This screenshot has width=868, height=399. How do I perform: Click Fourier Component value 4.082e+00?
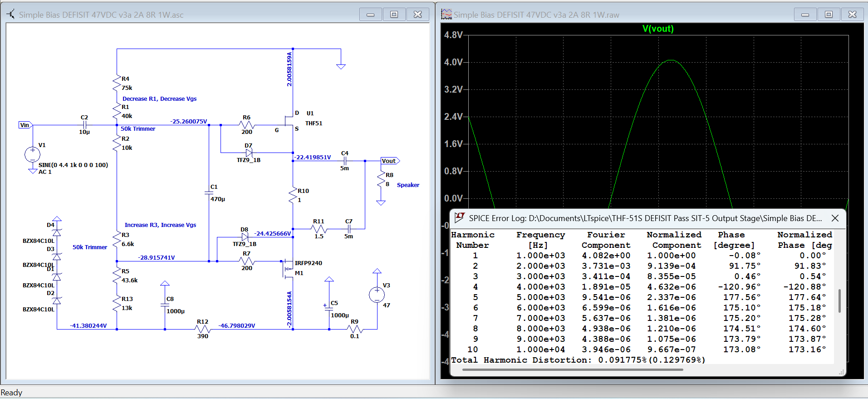606,256
